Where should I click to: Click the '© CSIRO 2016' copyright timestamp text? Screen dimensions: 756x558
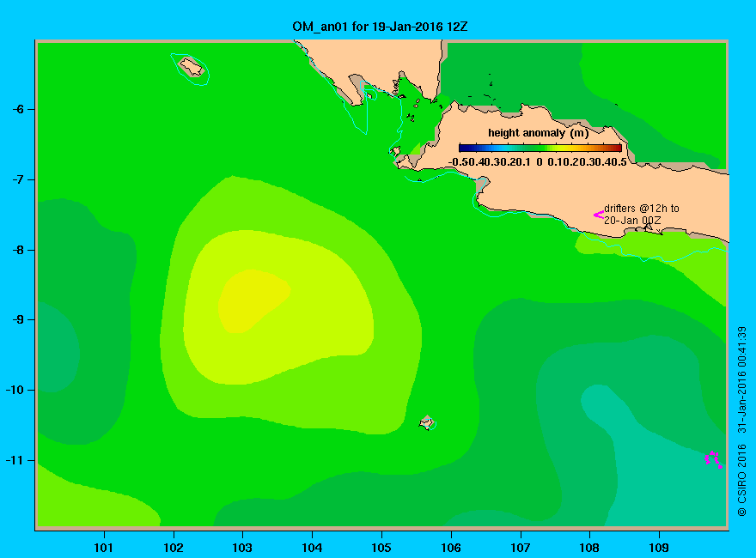point(742,422)
